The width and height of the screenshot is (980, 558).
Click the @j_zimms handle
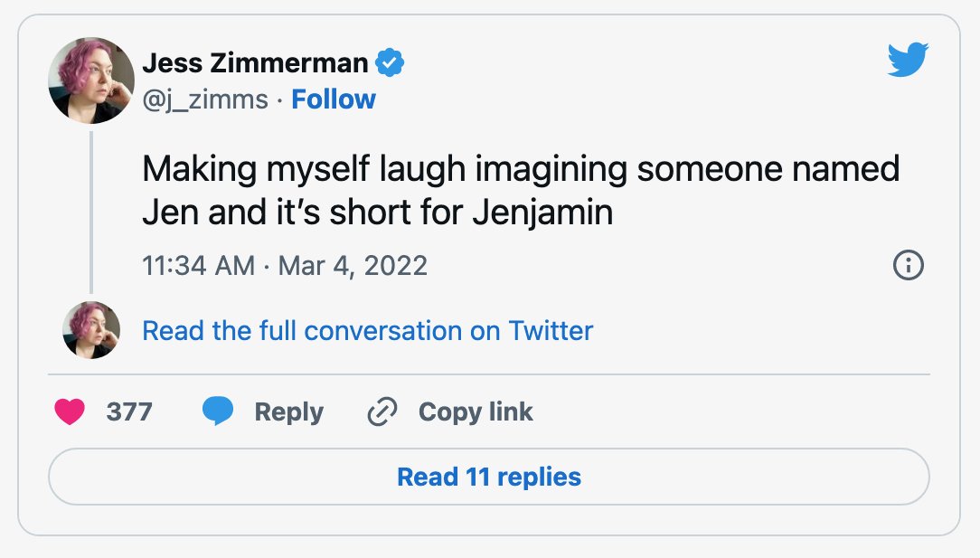pyautogui.click(x=205, y=99)
